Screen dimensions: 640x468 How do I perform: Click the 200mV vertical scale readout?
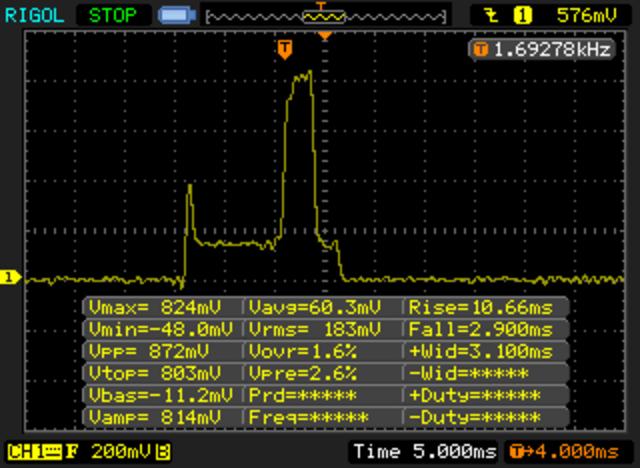point(119,450)
